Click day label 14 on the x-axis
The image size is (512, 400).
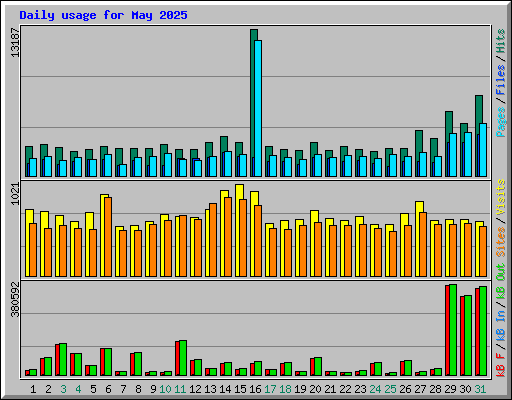click(x=225, y=389)
